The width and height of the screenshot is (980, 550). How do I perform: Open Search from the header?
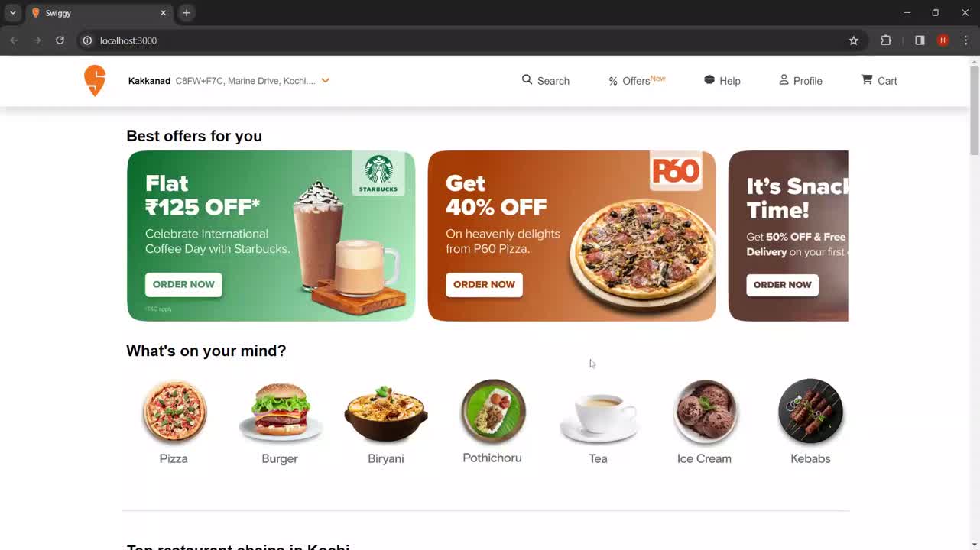tap(546, 80)
